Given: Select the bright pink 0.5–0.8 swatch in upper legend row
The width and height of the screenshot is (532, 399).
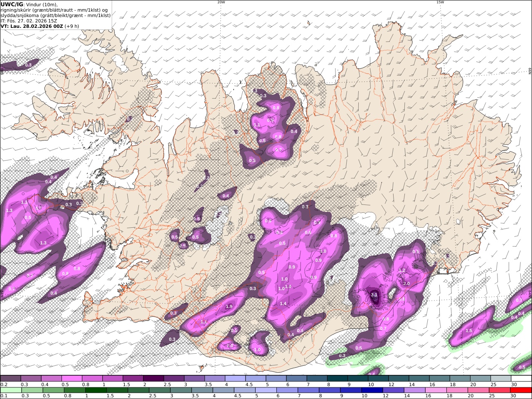Looking at the screenshot, I should 71,379.
